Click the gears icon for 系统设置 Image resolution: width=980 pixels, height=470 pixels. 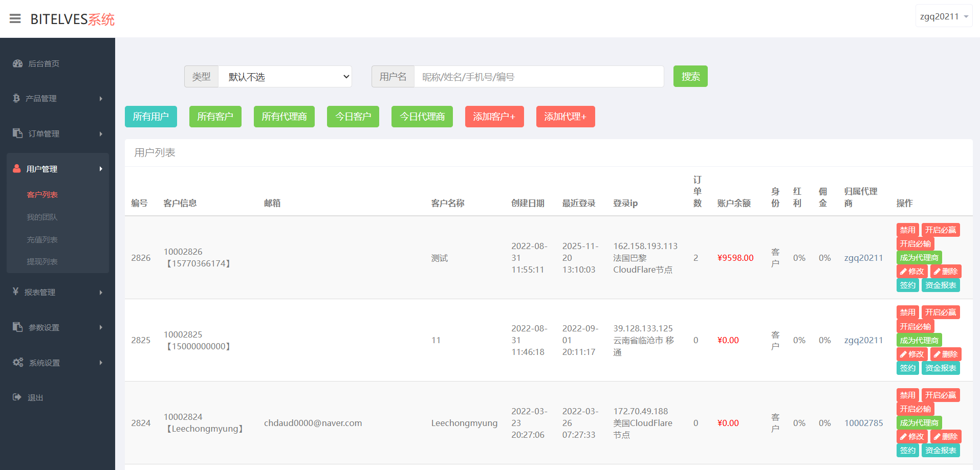[18, 362]
